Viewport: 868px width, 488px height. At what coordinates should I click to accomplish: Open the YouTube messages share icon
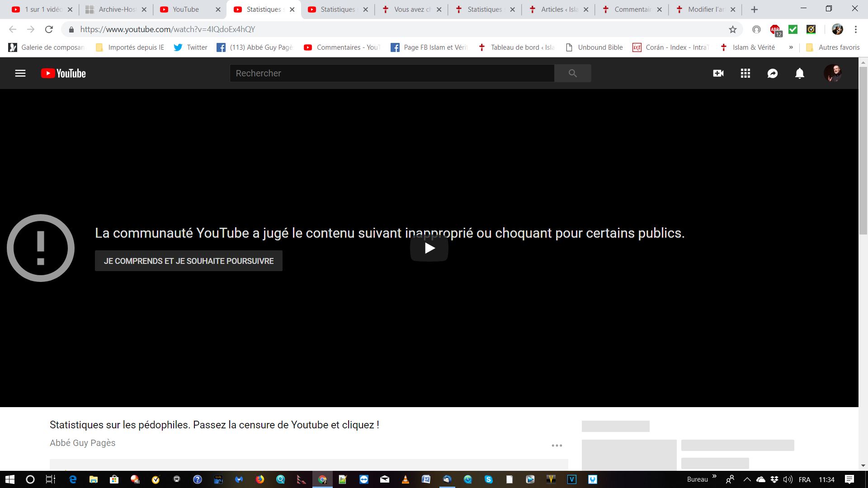click(x=773, y=73)
